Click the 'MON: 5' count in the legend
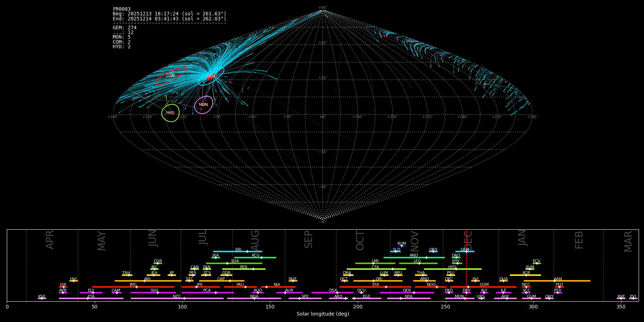 [122, 37]
